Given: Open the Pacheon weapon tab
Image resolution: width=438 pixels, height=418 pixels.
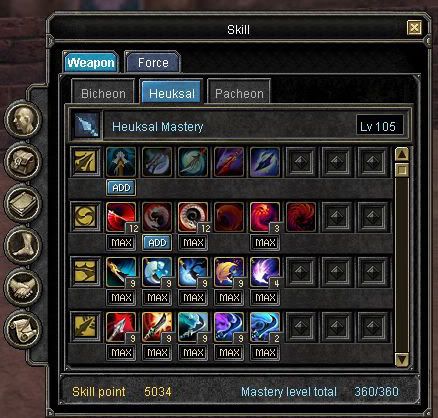Looking at the screenshot, I should (x=239, y=93).
